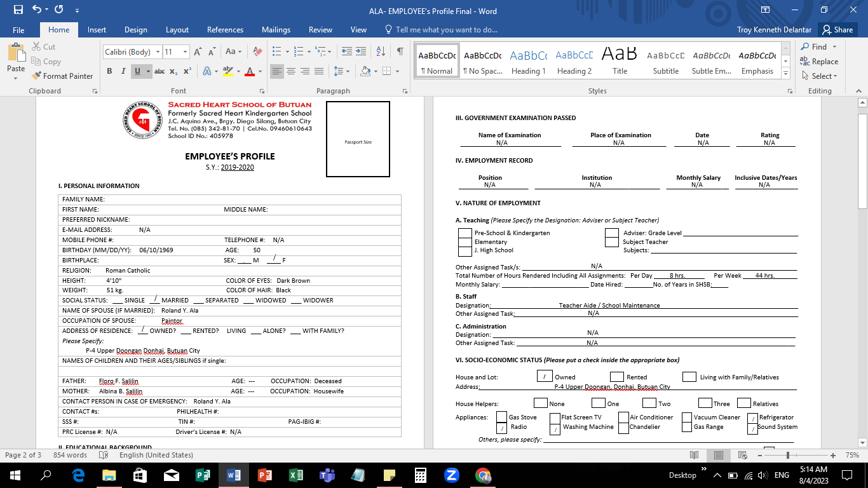868x488 pixels.
Task: Open the File menu tab
Action: 18,30
